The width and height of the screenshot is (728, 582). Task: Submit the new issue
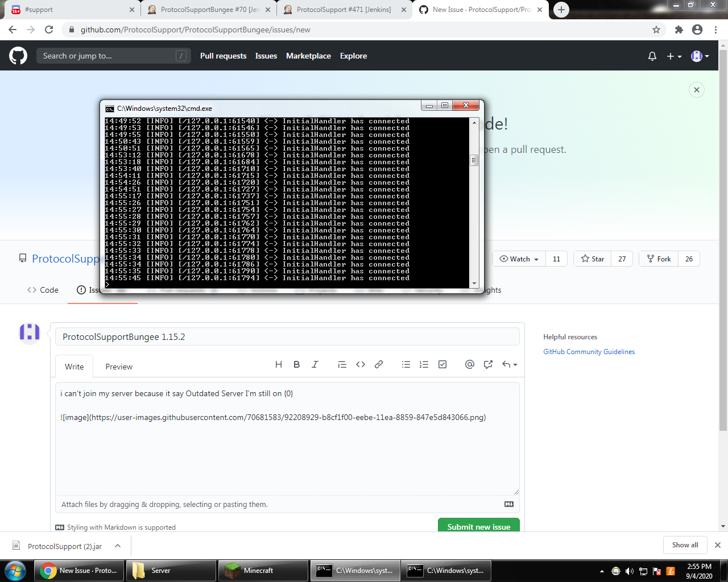(x=478, y=527)
